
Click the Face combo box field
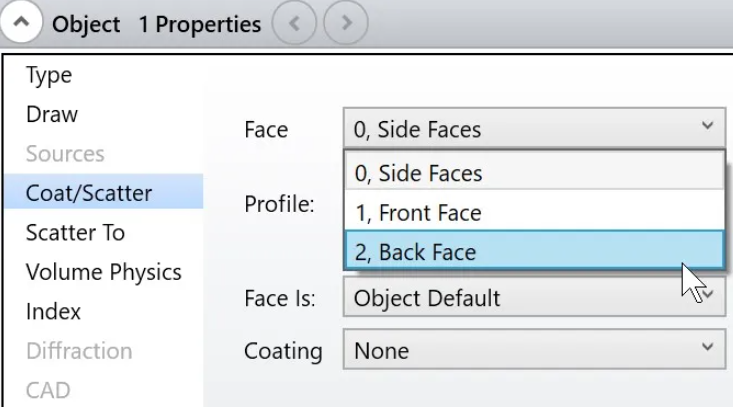(x=534, y=129)
